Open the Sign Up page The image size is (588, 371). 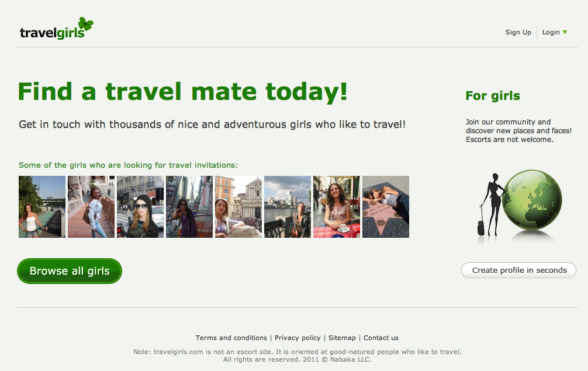[518, 32]
